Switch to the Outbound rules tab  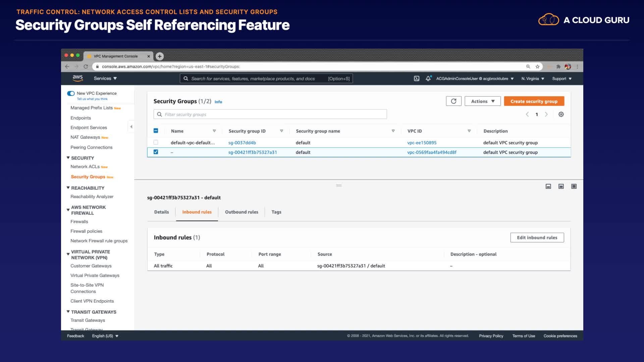click(x=241, y=212)
